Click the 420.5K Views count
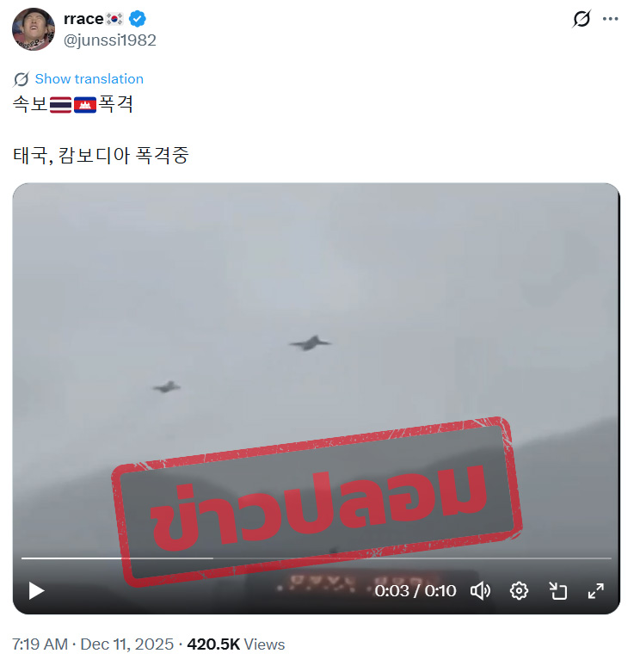The image size is (634, 672). (236, 644)
